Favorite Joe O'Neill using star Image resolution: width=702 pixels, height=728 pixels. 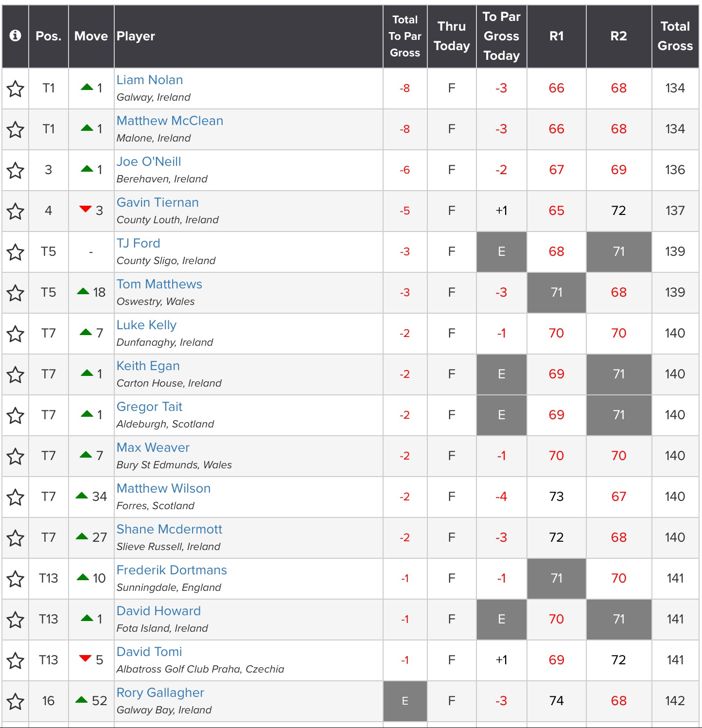[16, 170]
